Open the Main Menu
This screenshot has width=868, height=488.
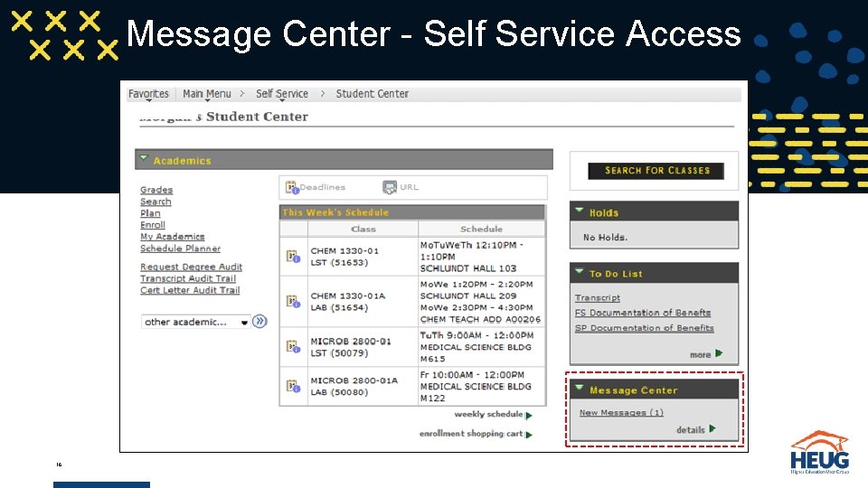206,94
